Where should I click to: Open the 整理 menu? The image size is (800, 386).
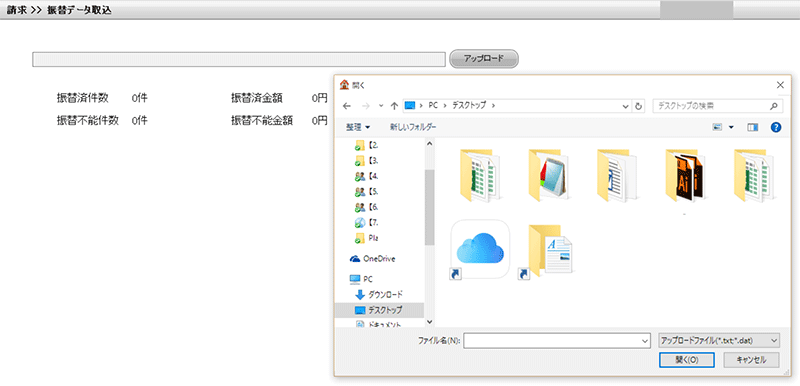click(358, 127)
